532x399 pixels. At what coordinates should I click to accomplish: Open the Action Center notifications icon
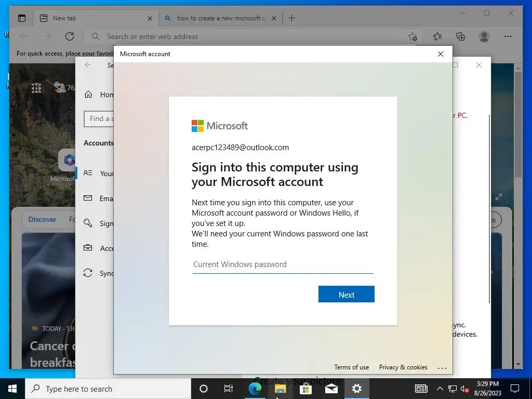point(515,389)
